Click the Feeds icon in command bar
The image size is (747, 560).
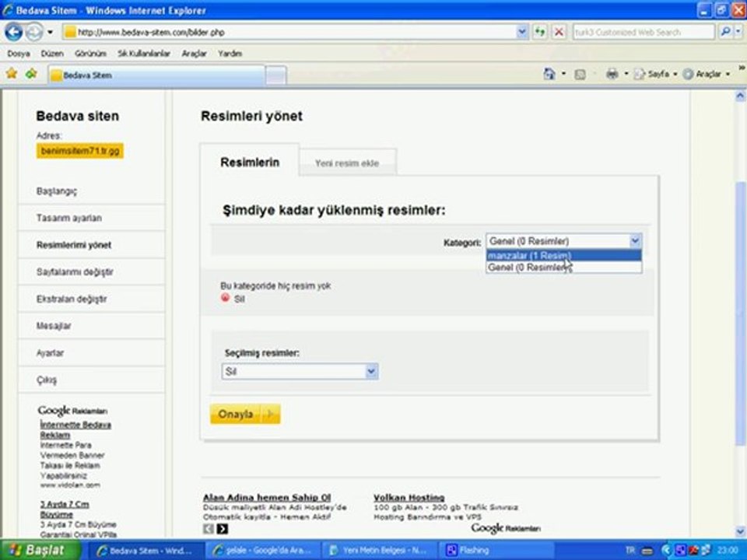click(x=580, y=75)
